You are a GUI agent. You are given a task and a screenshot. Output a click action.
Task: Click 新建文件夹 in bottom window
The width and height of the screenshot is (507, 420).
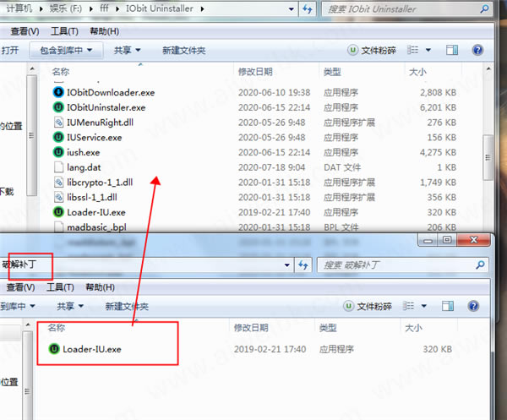[x=127, y=306]
